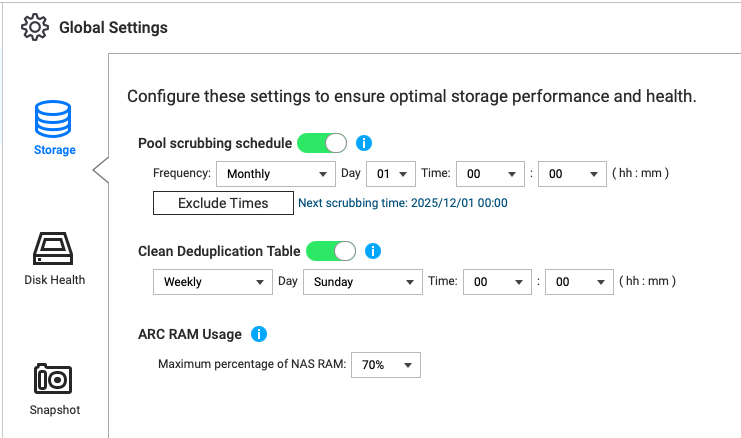Expand the deduplication hour dropdown
Image resolution: width=741 pixels, height=438 pixels.
click(x=497, y=282)
